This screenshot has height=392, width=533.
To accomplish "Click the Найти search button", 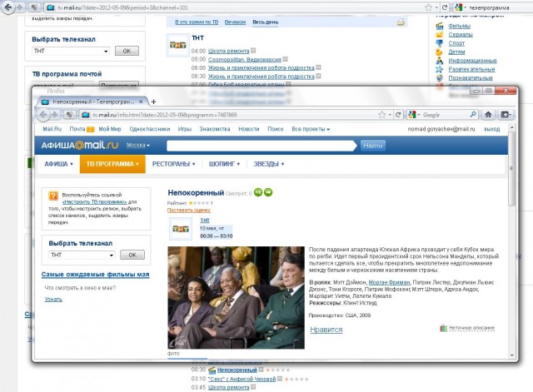I will 373,146.
